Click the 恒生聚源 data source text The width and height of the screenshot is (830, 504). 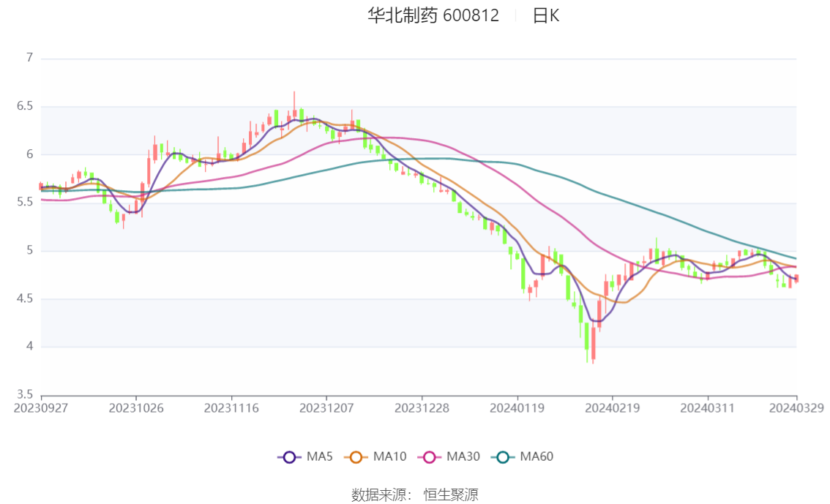451,495
